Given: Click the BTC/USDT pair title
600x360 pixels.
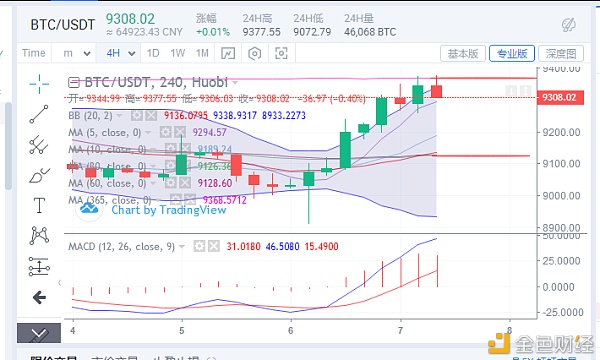Looking at the screenshot, I should click(x=63, y=25).
